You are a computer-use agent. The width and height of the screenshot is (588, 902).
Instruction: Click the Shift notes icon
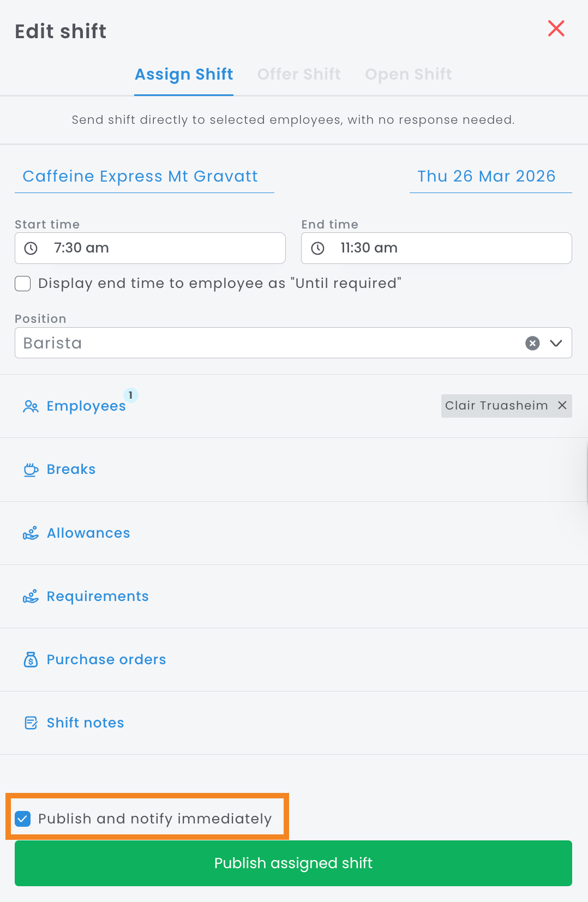point(31,723)
